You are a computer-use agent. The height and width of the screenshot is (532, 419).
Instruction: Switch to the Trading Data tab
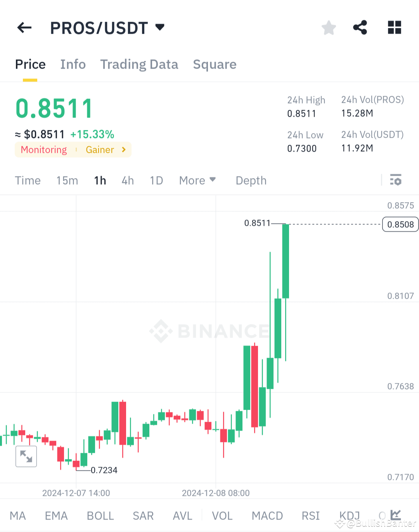[139, 64]
